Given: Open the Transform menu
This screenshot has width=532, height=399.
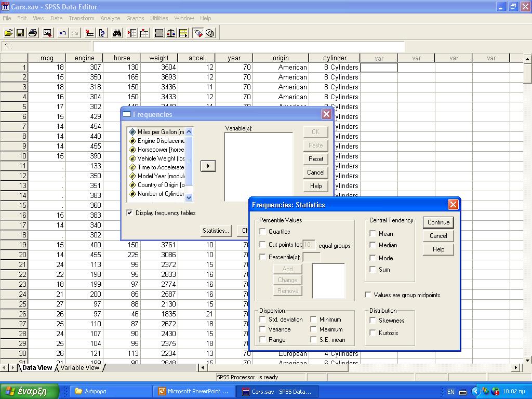Looking at the screenshot, I should (82, 18).
